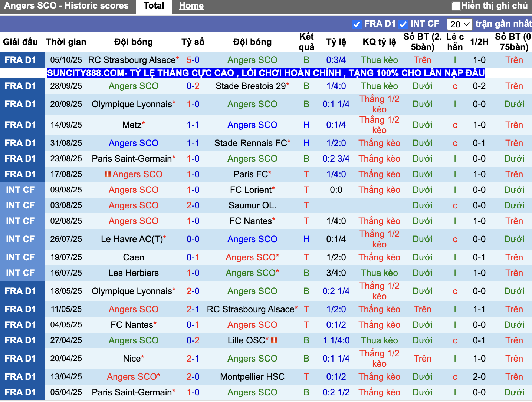Switch to the Home tab
This screenshot has height=402, width=532.
click(x=191, y=6)
